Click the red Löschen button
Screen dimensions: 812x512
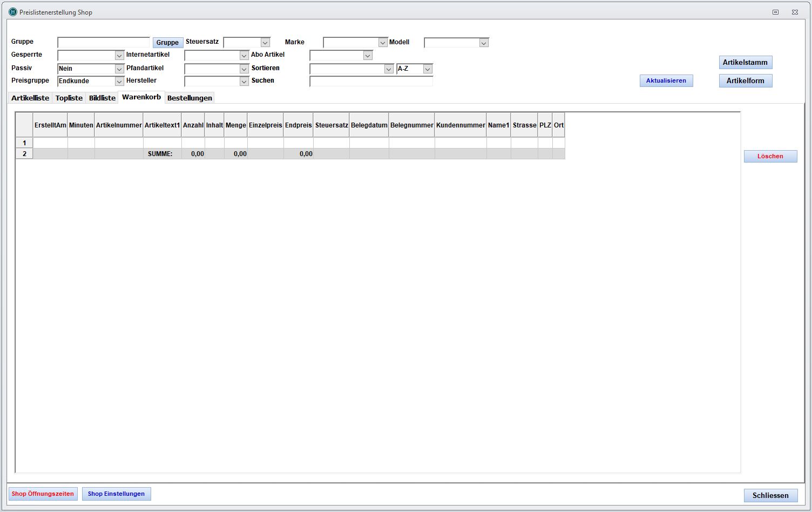(x=770, y=156)
